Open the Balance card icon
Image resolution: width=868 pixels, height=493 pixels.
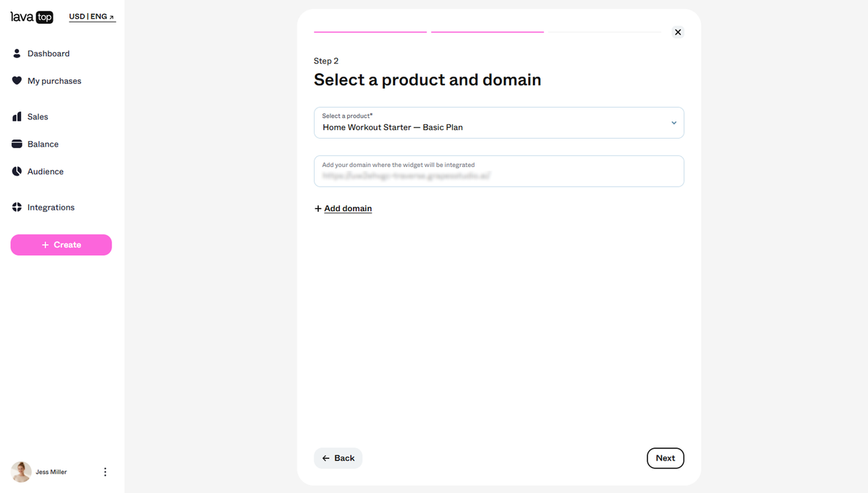tap(17, 144)
